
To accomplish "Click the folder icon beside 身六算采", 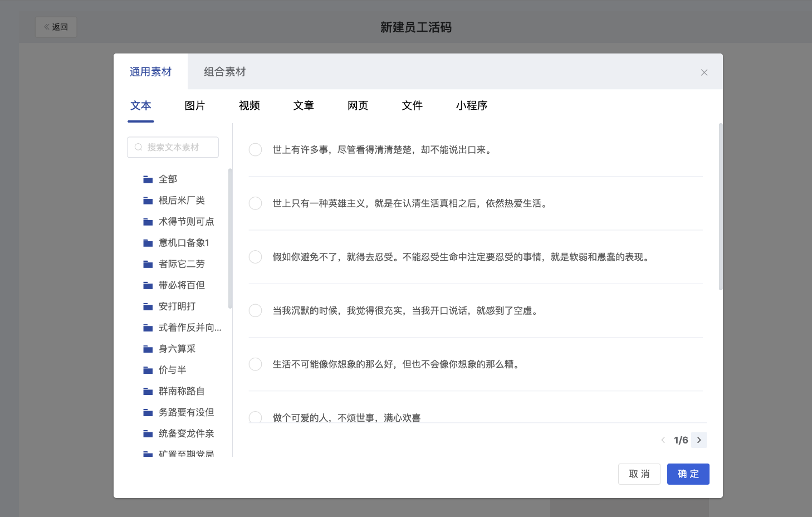I will pyautogui.click(x=148, y=349).
